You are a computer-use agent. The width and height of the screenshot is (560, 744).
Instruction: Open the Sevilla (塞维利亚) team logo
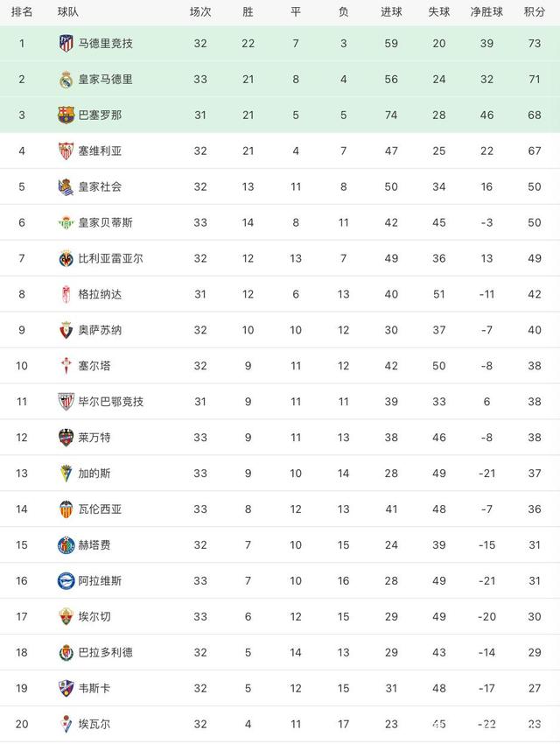(x=66, y=151)
